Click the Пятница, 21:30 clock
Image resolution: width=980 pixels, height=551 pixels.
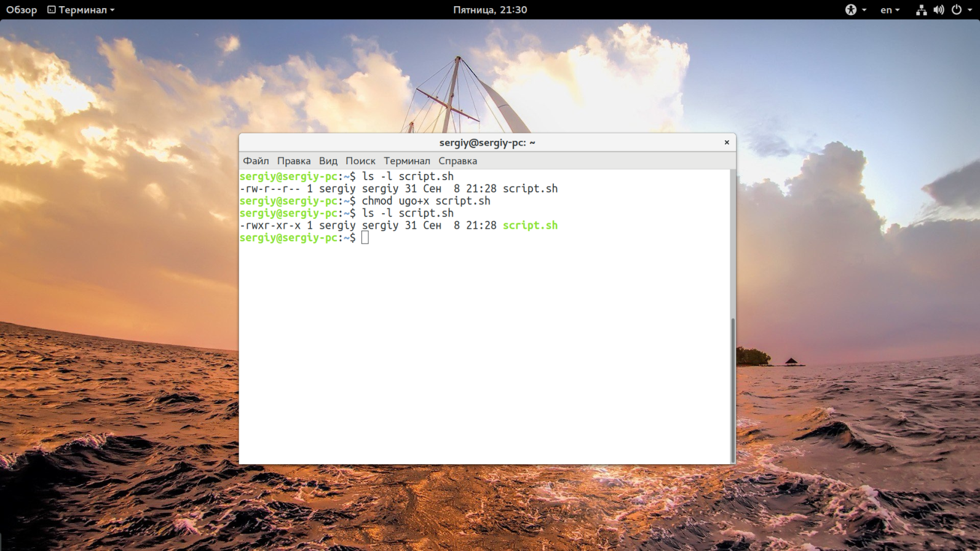coord(489,10)
